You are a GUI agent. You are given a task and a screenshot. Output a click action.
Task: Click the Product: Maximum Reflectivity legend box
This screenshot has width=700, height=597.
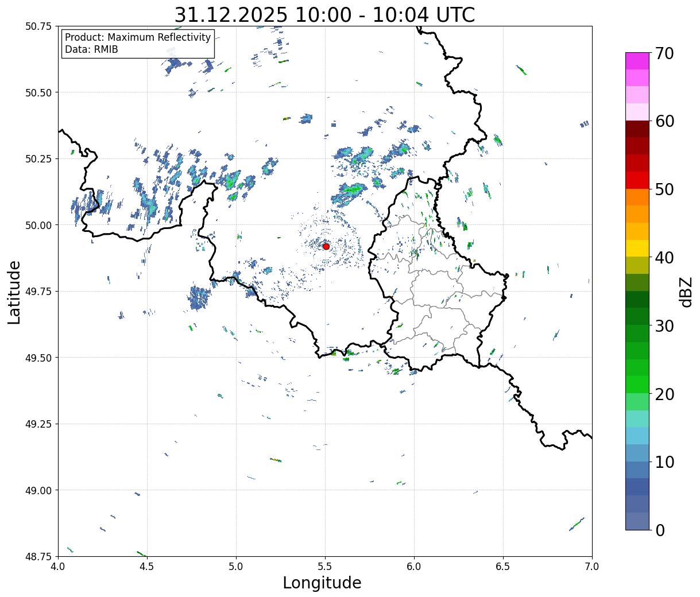138,44
